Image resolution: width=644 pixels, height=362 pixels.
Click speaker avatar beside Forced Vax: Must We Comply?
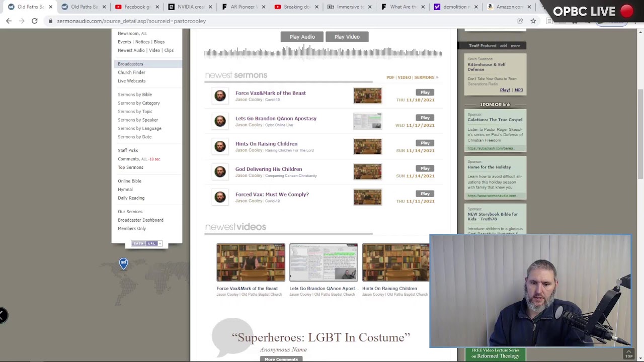220,197
